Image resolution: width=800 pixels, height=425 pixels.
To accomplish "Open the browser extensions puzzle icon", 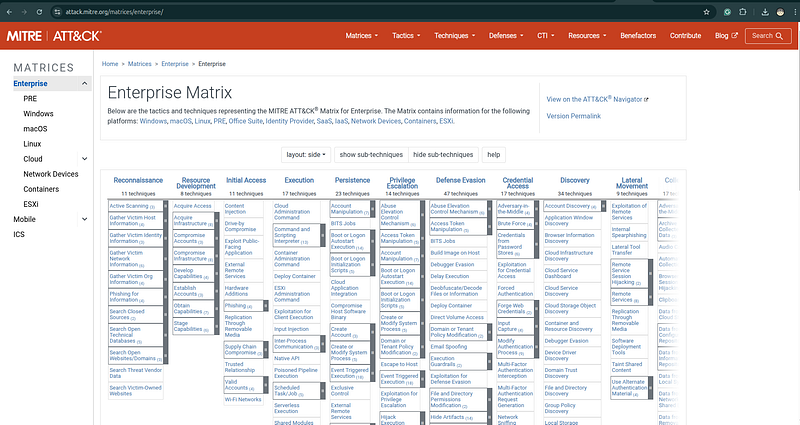I will (743, 12).
